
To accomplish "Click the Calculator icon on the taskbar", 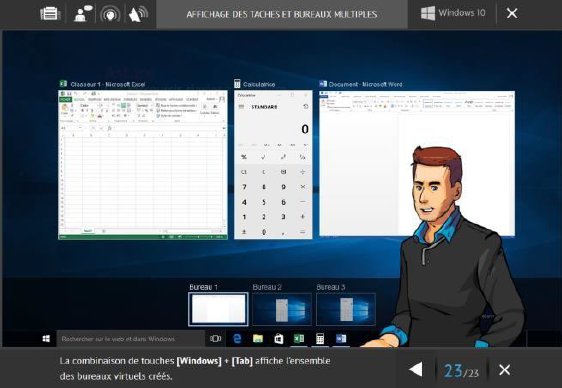I will pyautogui.click(x=320, y=339).
